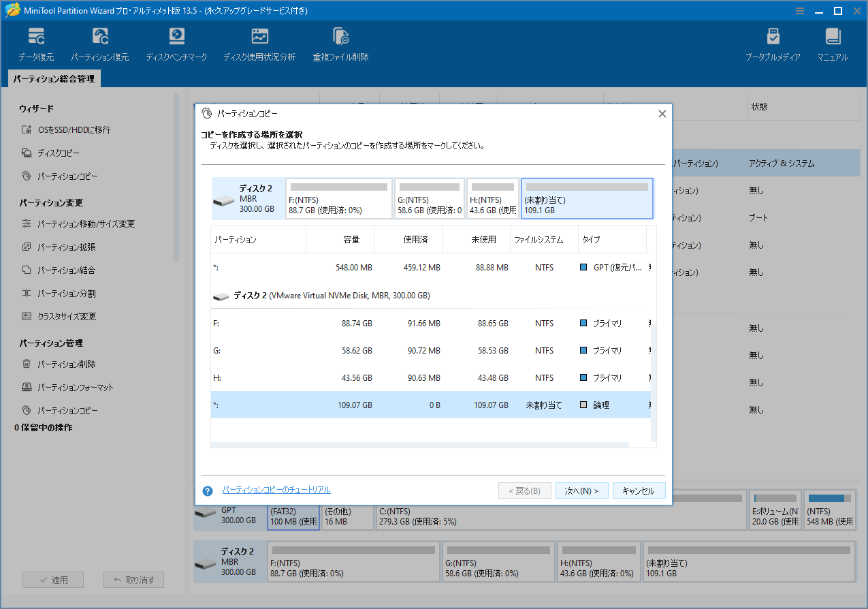Open the Data Recovery (データ復元) tool
The image size is (868, 609).
pos(35,42)
